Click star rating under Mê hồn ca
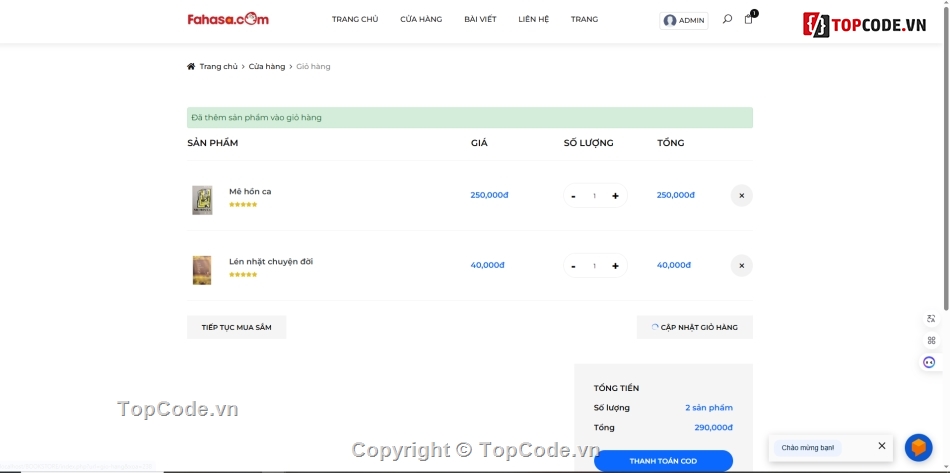 click(x=243, y=205)
